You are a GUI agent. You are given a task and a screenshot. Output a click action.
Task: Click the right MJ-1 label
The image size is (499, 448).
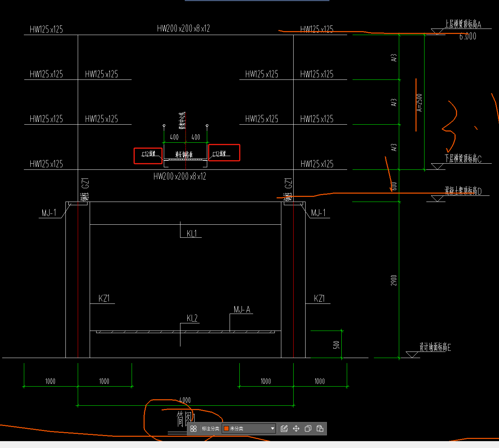(x=319, y=213)
